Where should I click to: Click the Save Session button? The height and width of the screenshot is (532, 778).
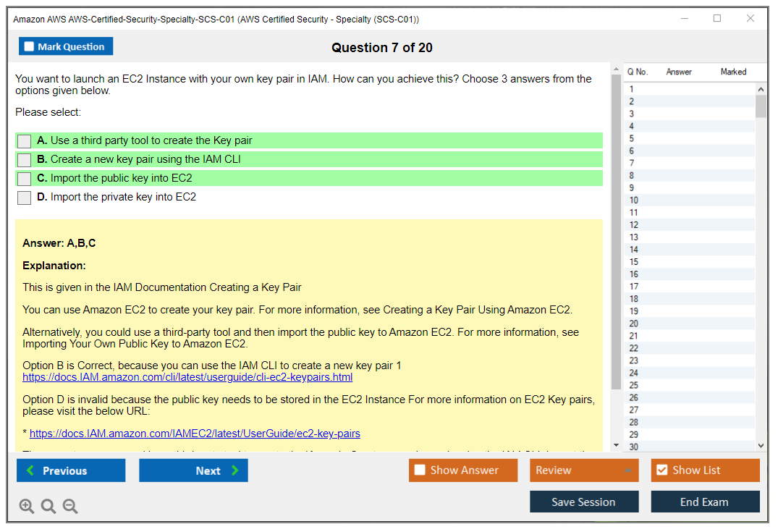pyautogui.click(x=584, y=502)
